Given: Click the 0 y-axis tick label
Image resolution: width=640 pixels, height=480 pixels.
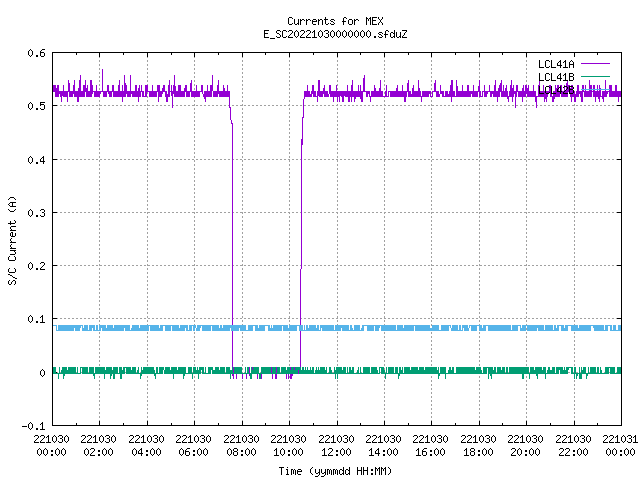Looking at the screenshot, I should pos(42,373).
